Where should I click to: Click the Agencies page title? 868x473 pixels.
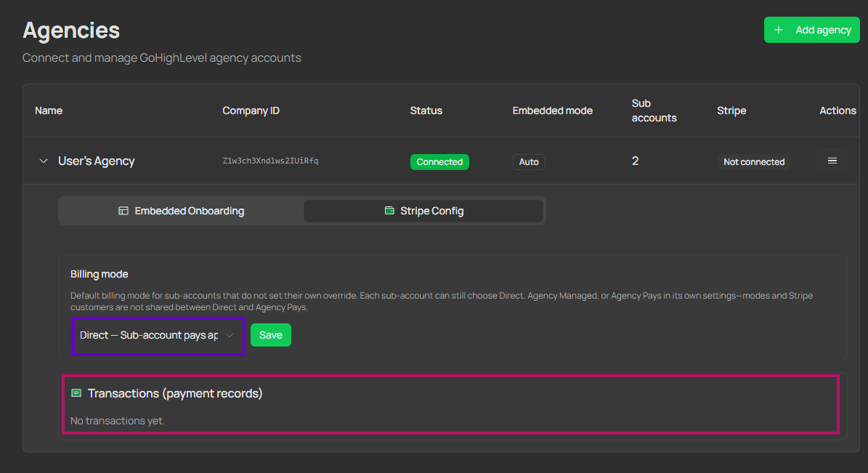pyautogui.click(x=71, y=31)
